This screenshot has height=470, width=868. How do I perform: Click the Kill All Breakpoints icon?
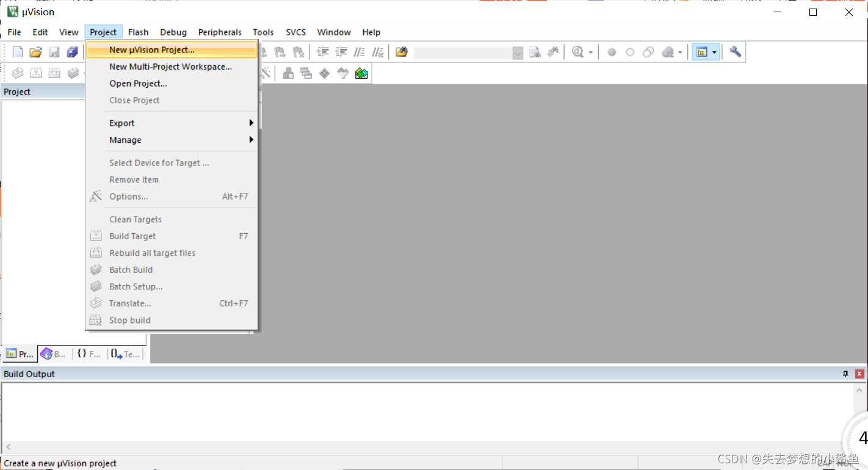click(668, 52)
